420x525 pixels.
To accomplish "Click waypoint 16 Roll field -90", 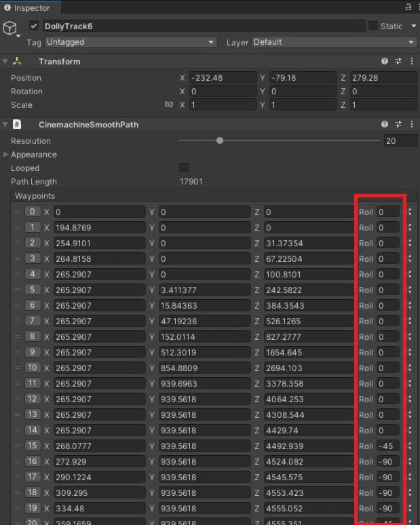I will [388, 462].
